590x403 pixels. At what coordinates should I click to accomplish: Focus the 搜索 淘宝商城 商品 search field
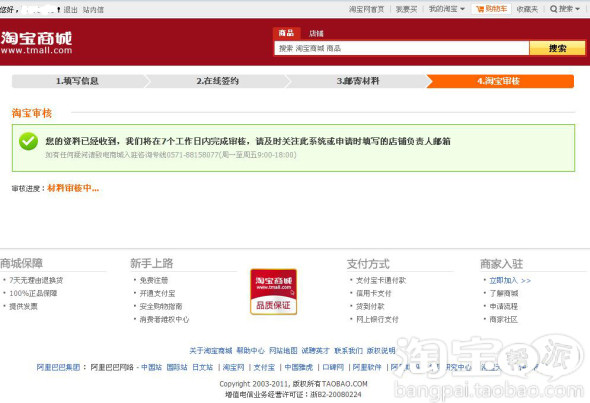(401, 48)
